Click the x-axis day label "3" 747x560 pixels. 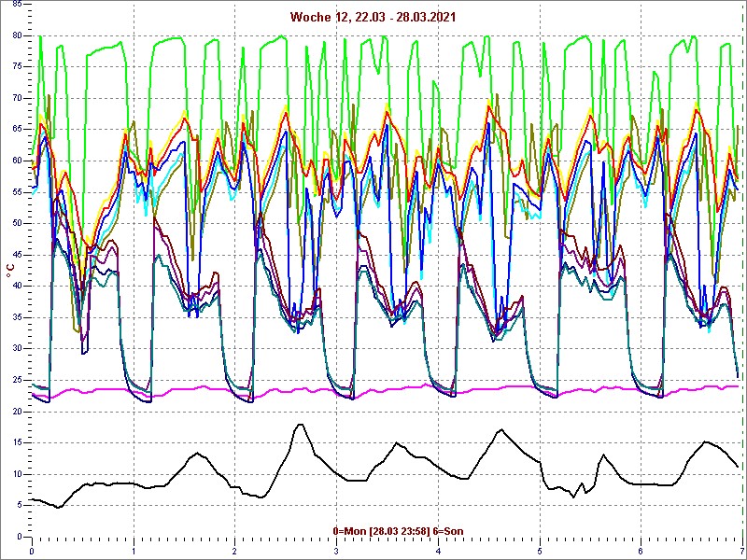tap(337, 551)
